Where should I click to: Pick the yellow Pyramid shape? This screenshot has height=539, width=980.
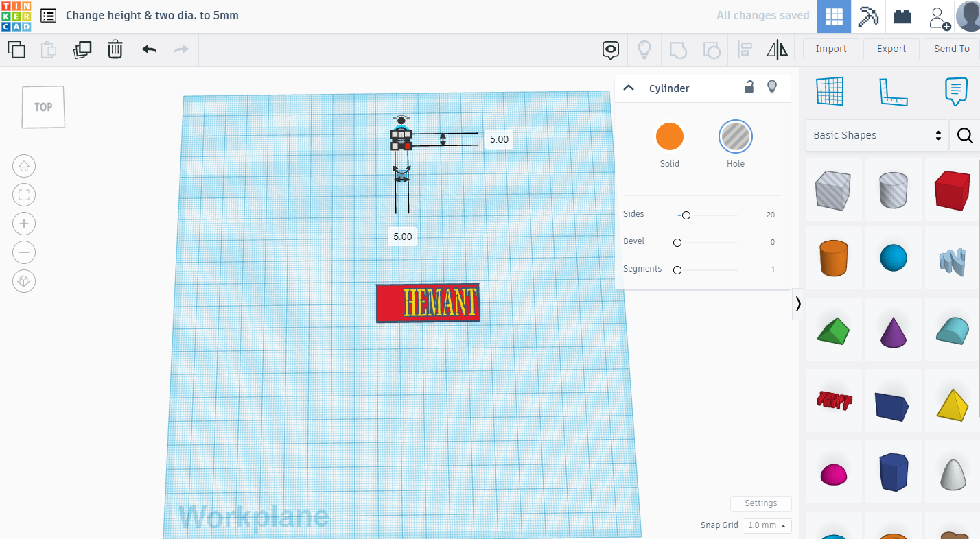tap(953, 404)
